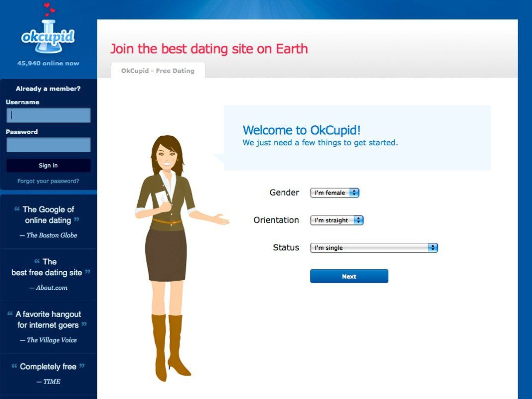Click the 'Gender' field label

(284, 193)
